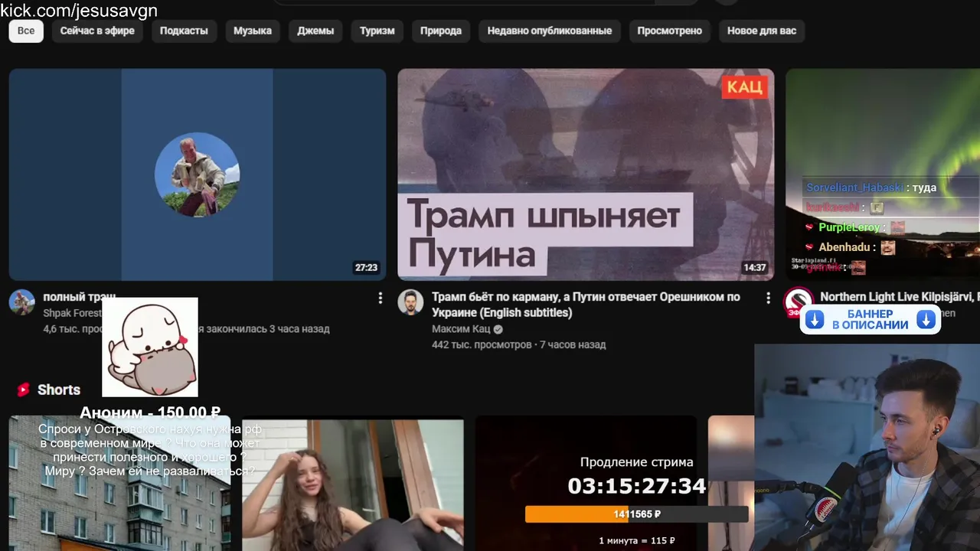Viewport: 980px width, 551px height.
Task: Select the 'Джемы' filter chip
Action: [315, 31]
